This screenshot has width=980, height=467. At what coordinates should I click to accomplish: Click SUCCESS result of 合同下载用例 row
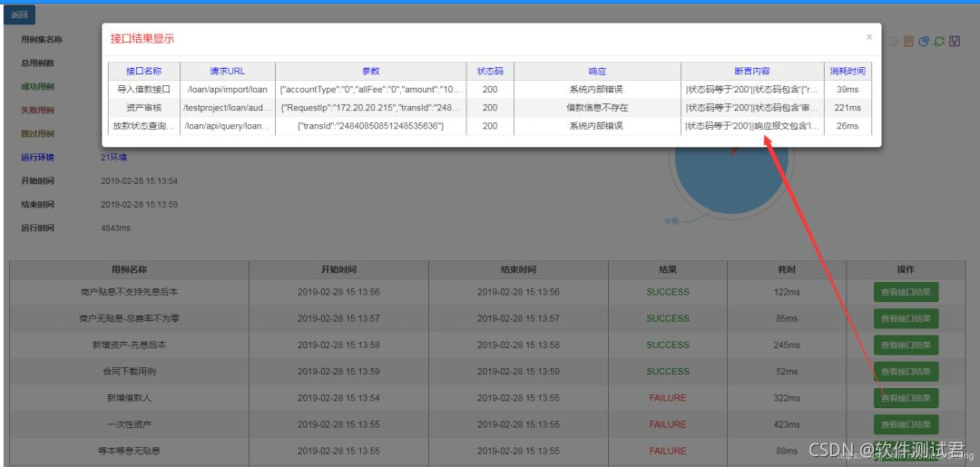tap(668, 372)
